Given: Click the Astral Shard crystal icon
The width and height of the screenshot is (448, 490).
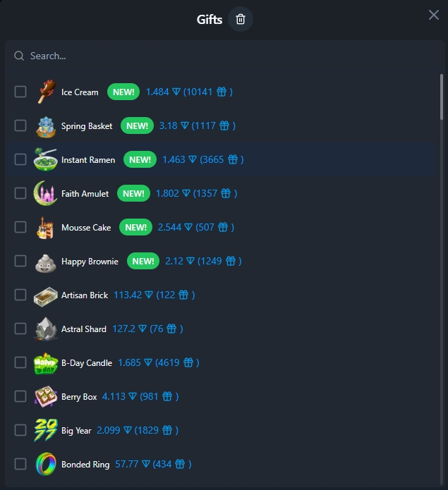Looking at the screenshot, I should click(x=46, y=329).
